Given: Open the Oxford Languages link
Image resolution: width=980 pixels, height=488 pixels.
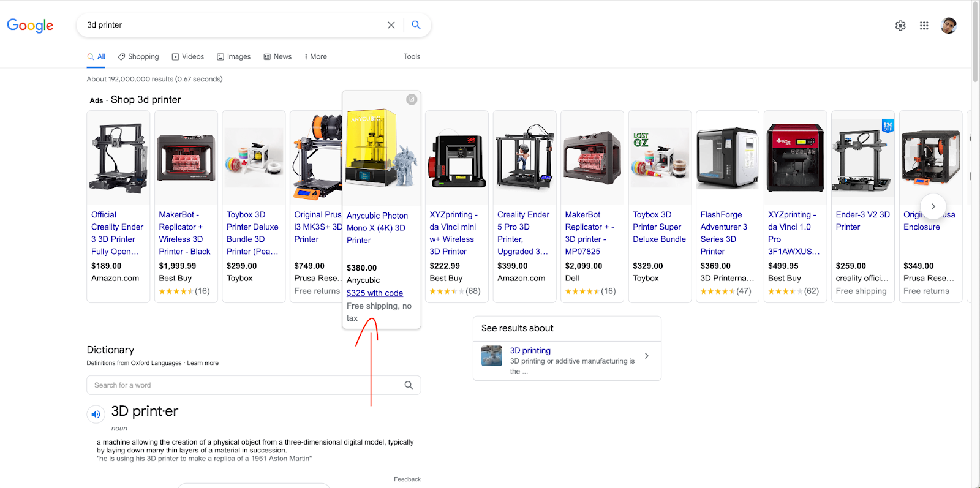Looking at the screenshot, I should pos(156,363).
